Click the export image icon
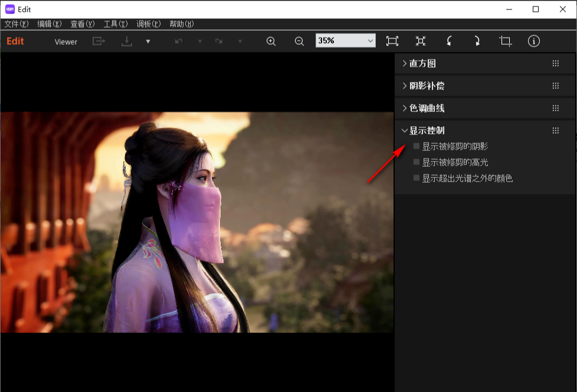Image resolution: width=577 pixels, height=392 pixels. pyautogui.click(x=99, y=41)
